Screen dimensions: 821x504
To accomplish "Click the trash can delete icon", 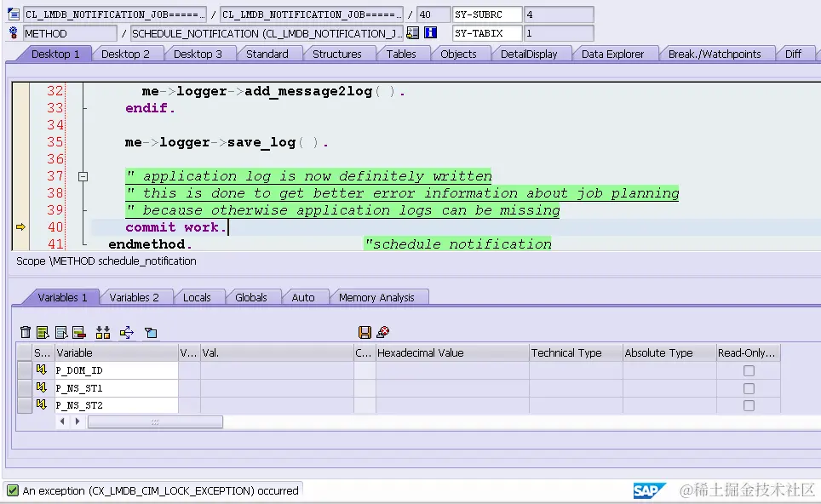I will (26, 332).
